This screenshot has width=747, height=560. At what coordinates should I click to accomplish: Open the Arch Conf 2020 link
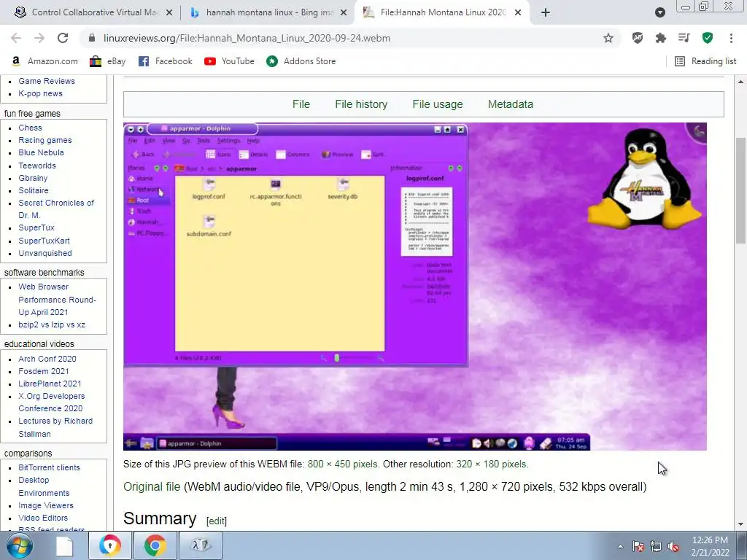[47, 359]
